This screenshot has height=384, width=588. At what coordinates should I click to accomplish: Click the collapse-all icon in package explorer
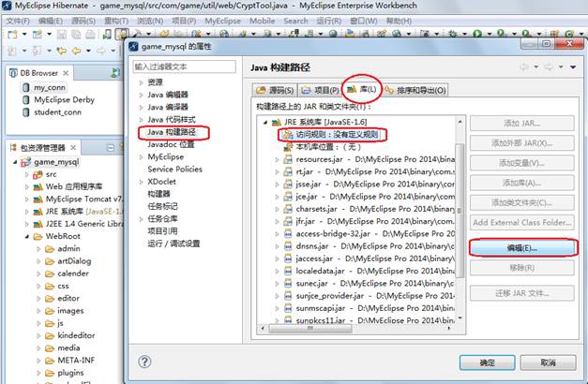coord(111,148)
